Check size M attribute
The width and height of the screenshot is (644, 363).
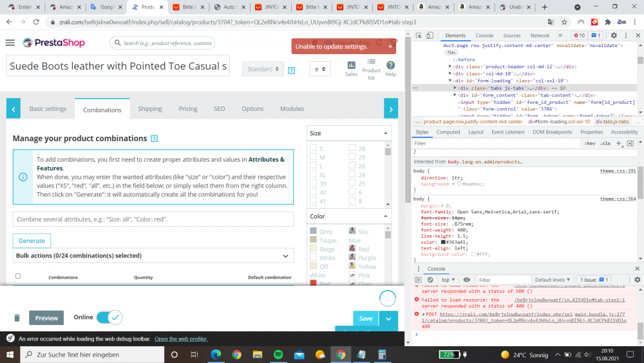pyautogui.click(x=314, y=157)
